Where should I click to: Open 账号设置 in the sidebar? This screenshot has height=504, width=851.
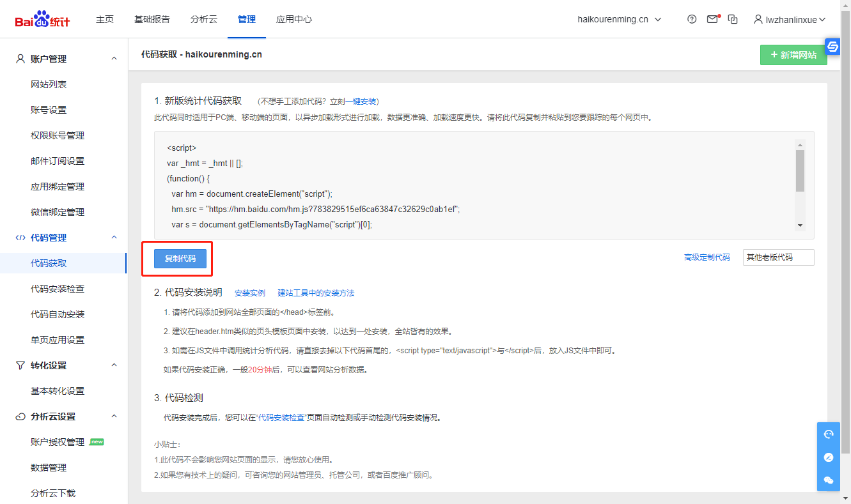49,110
